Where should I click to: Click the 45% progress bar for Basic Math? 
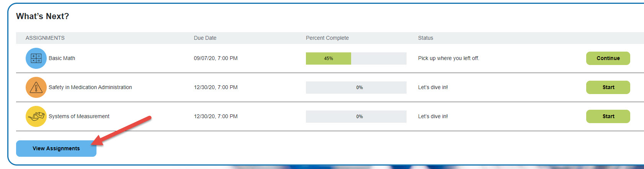coord(356,58)
